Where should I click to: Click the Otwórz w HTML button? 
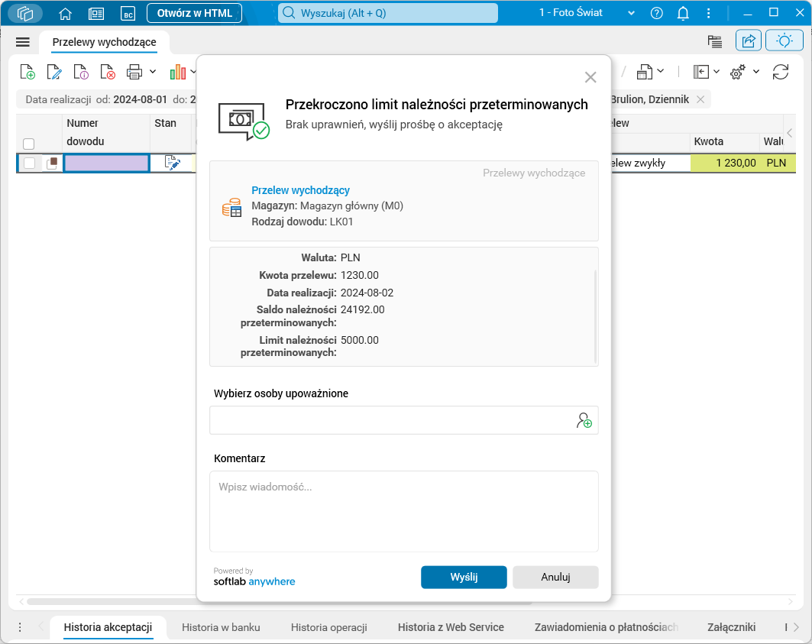click(x=194, y=13)
